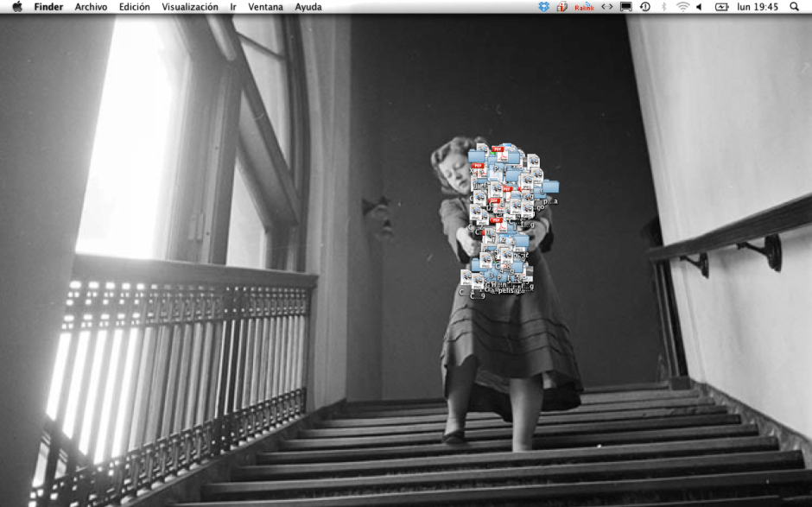Click the Spotlight magnifying glass

point(793,7)
